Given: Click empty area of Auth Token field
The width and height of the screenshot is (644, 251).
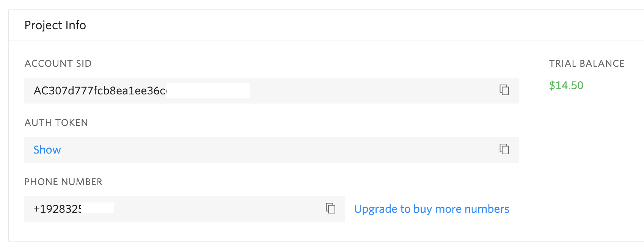Looking at the screenshot, I should [277, 150].
